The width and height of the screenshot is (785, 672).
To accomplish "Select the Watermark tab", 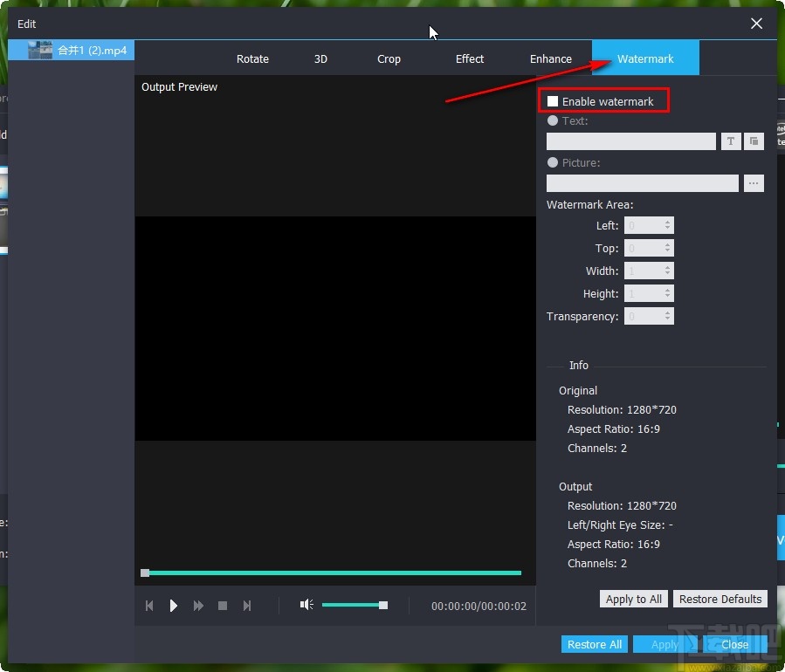I will [x=645, y=58].
